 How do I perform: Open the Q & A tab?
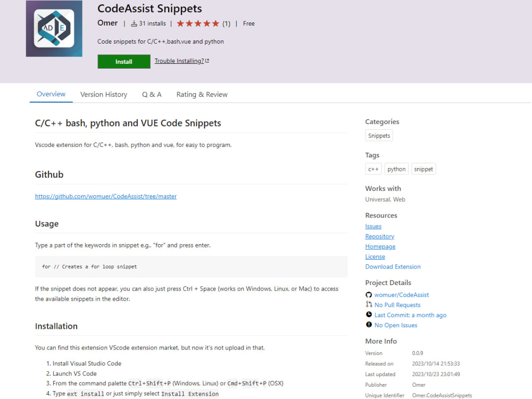tap(152, 94)
